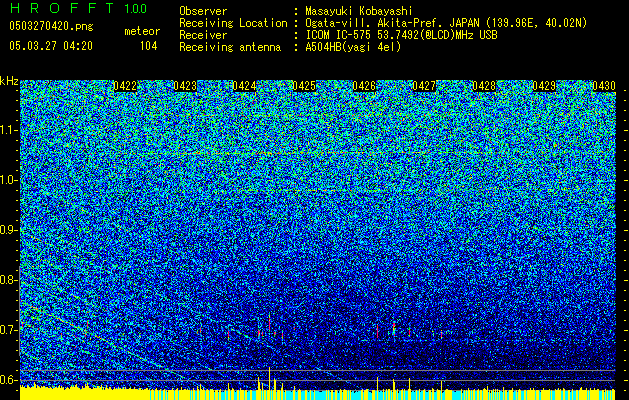
Task: Click the 0430 time marker
Action: coord(604,86)
